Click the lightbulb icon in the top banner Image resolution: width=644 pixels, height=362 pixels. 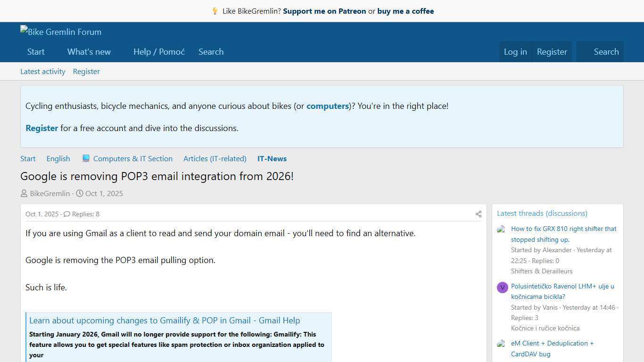coord(215,11)
